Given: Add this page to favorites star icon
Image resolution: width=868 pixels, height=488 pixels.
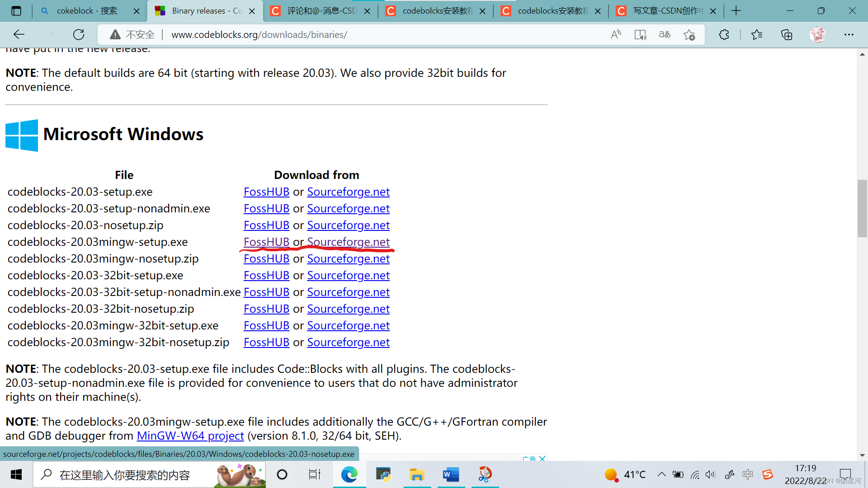Looking at the screenshot, I should (689, 34).
